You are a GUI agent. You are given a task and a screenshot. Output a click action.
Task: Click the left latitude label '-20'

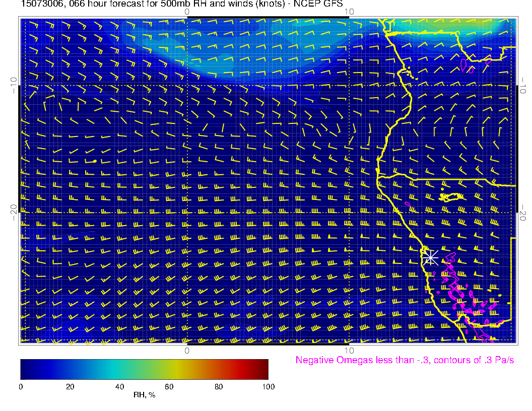[14, 213]
